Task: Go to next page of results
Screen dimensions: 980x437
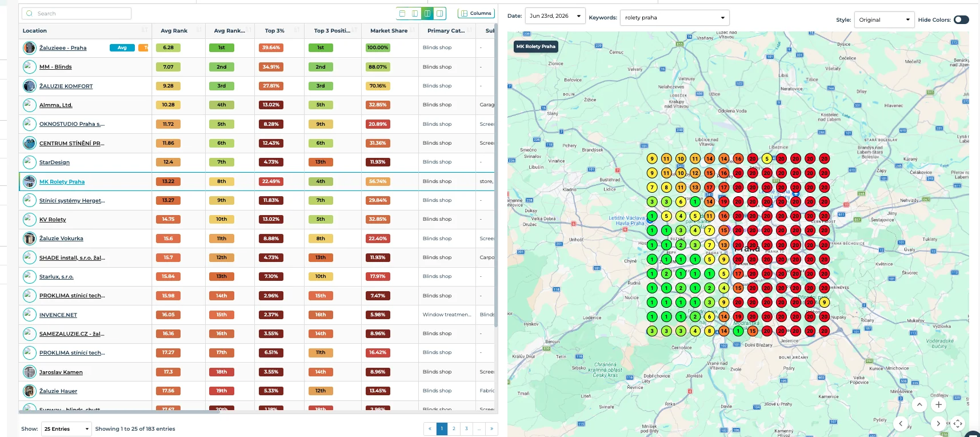Action: [492, 428]
